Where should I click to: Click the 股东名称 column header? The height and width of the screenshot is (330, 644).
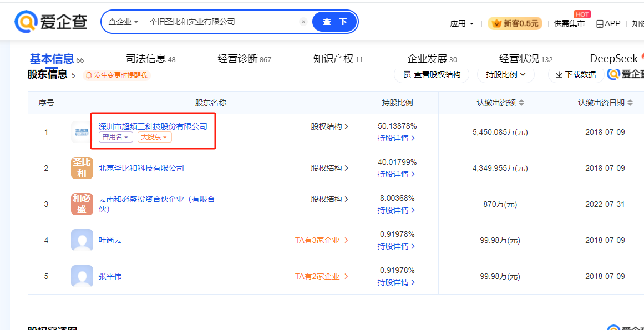211,103
